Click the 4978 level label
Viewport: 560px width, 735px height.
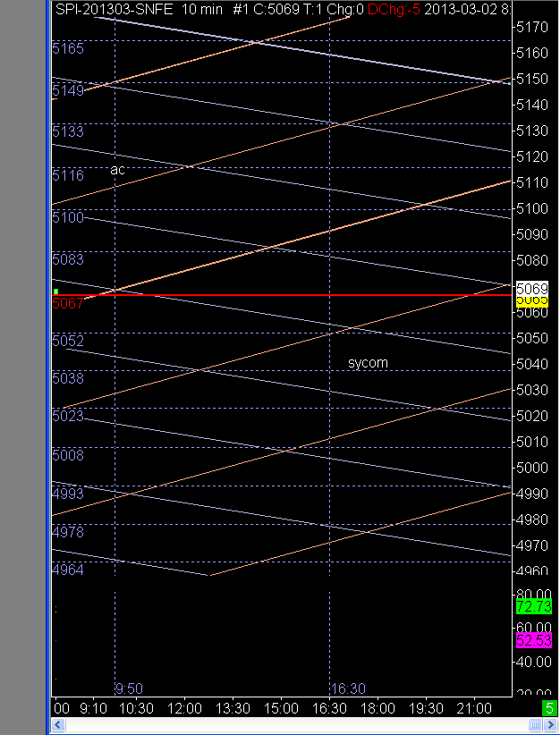click(67, 532)
